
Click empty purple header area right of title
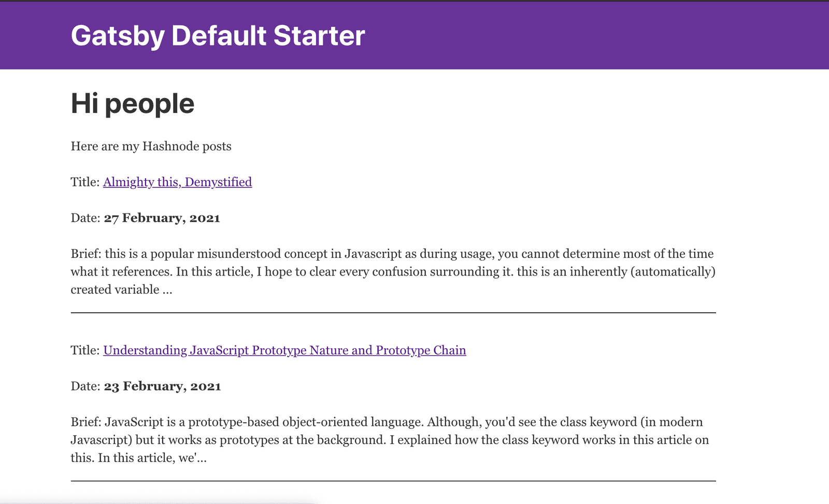coord(596,36)
